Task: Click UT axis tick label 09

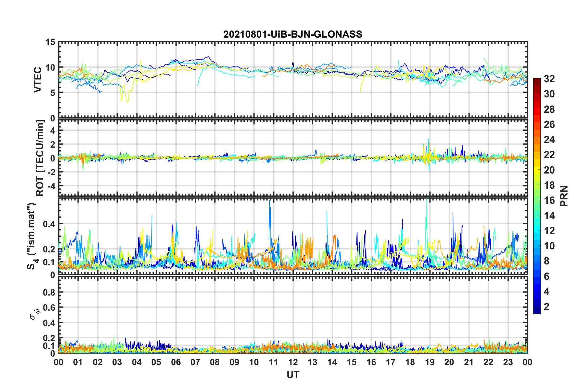Action: coord(234,362)
